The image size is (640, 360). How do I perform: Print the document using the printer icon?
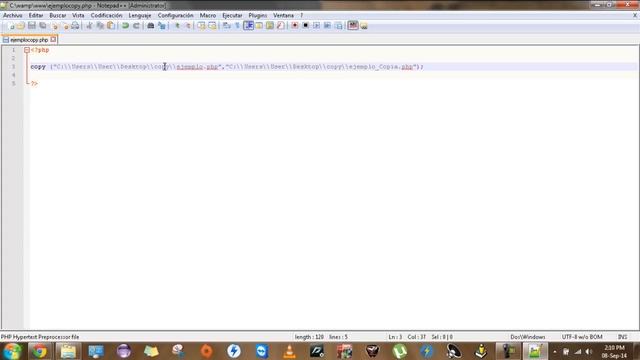point(76,26)
